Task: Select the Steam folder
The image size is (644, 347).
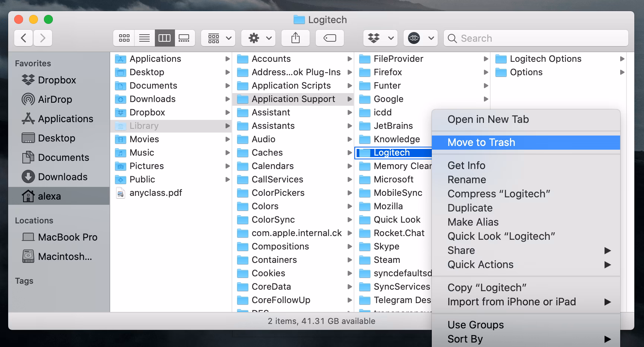Action: (x=393, y=260)
